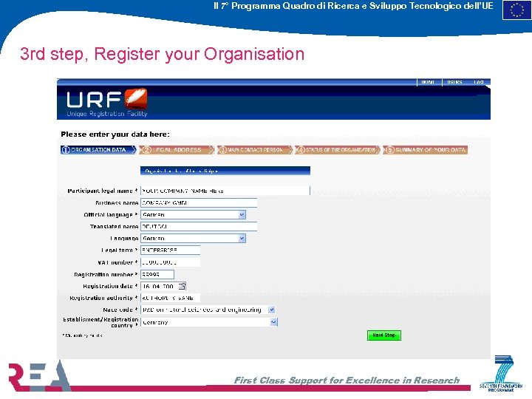Click the Registration authority input field
The height and width of the screenshot is (399, 532).
click(170, 298)
